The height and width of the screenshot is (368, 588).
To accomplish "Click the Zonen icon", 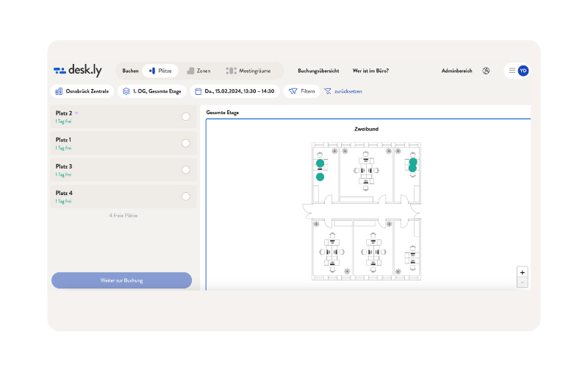I will 190,71.
